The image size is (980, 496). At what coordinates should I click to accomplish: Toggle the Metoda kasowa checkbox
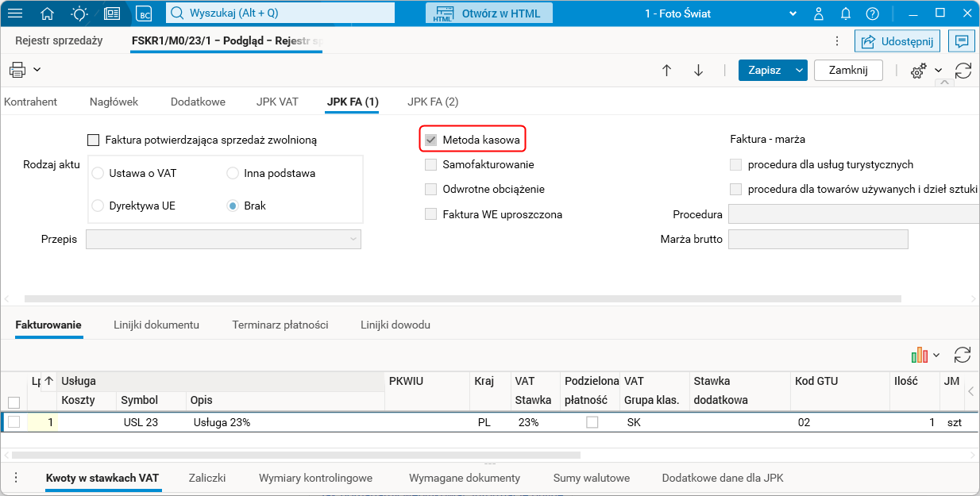click(x=431, y=140)
